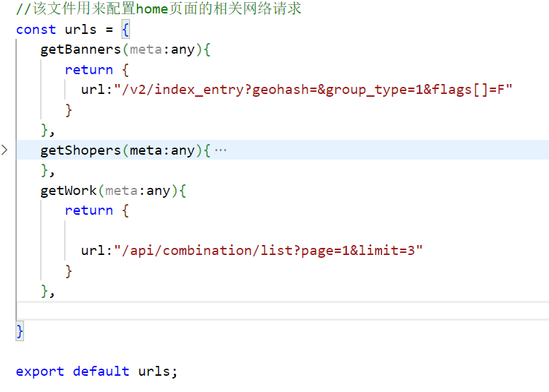Click the ellipsis after getShopers to unfold
The width and height of the screenshot is (549, 392).
220,150
